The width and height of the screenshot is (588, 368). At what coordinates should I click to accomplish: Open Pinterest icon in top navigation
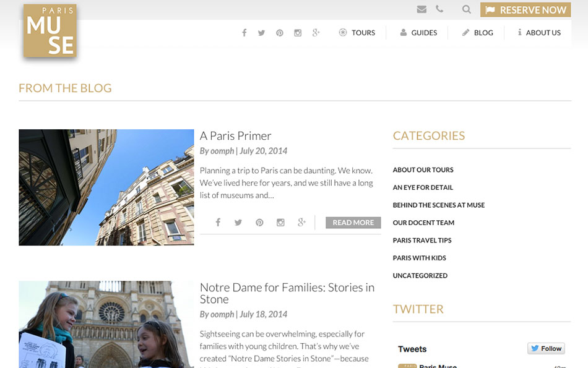(x=280, y=33)
